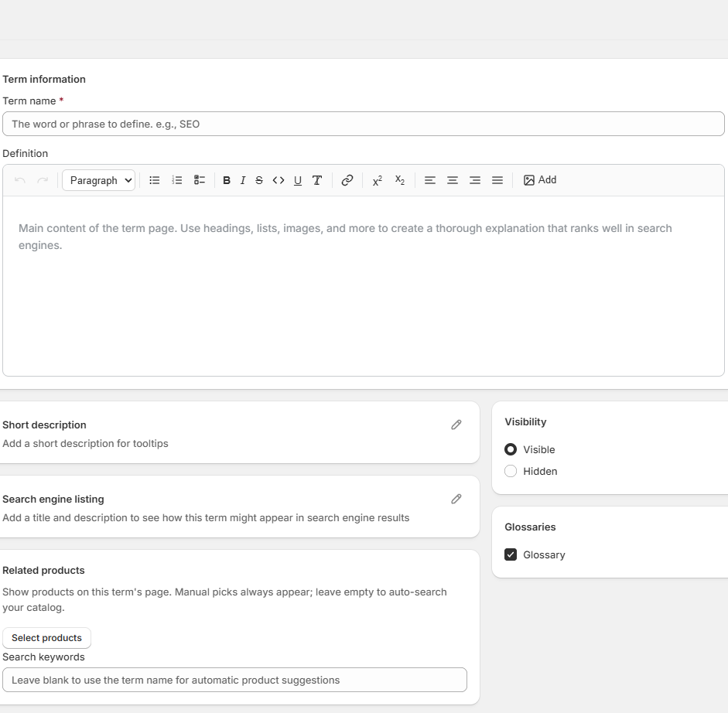728x713 pixels.
Task: Click the "Related products" heading text
Action: 43,571
